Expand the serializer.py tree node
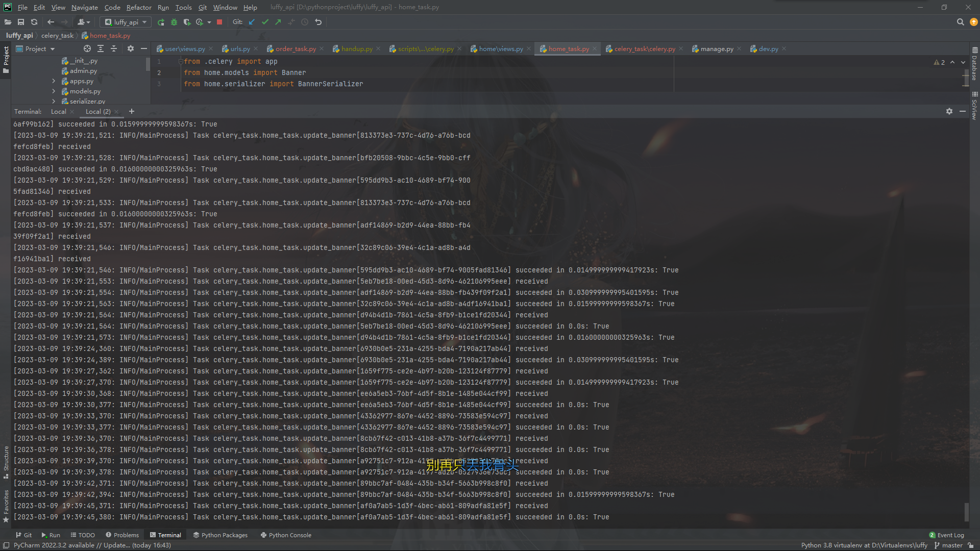980x551 pixels. (54, 102)
